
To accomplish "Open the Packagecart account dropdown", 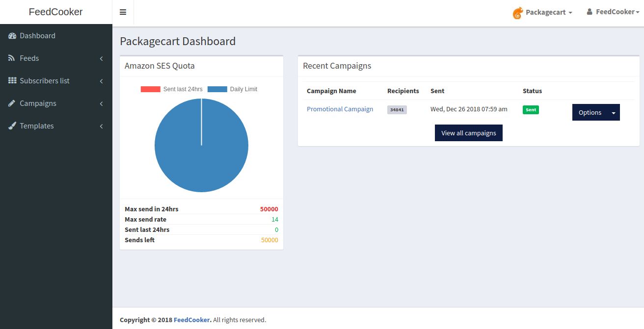I will tap(548, 12).
